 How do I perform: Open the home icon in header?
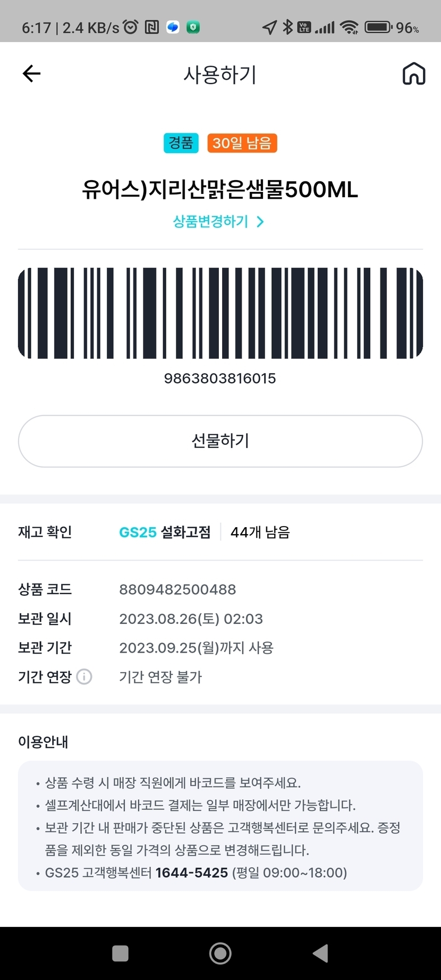414,73
